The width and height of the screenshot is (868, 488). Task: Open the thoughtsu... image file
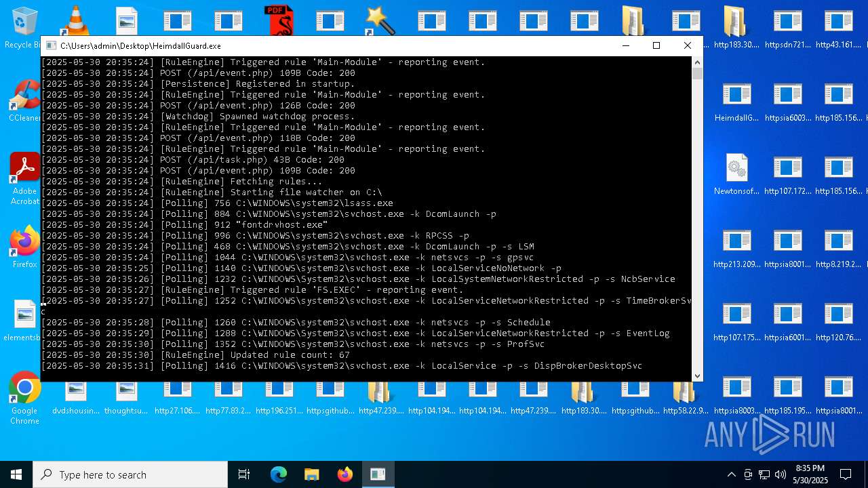click(x=126, y=398)
